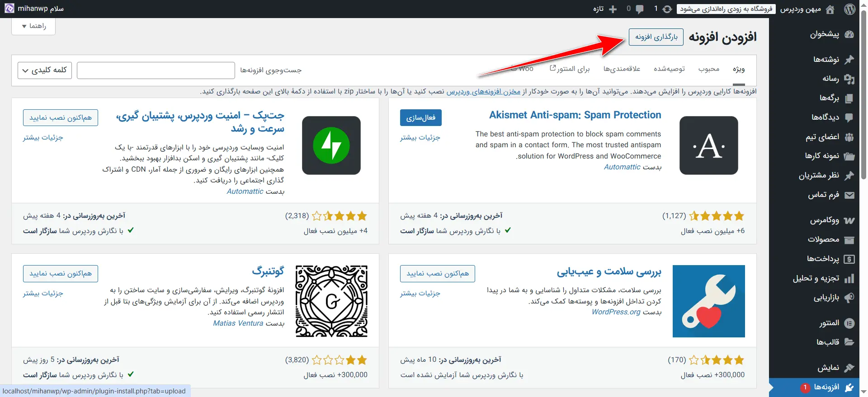Open جزئیات بیشتر for Jetpack
Image resolution: width=868 pixels, height=397 pixels.
[43, 137]
